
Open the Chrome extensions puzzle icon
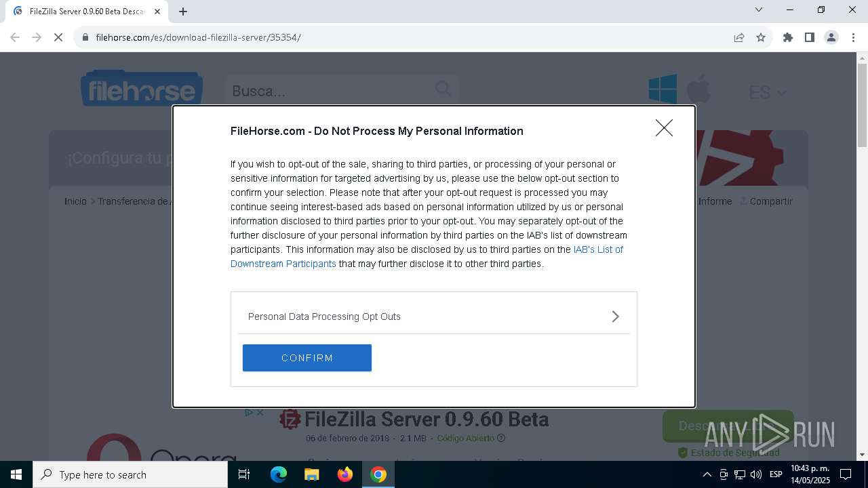point(788,37)
